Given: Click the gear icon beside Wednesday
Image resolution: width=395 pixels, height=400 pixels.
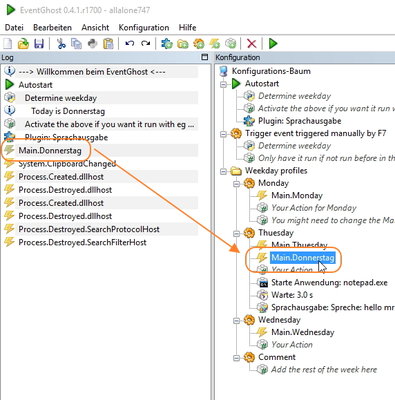Looking at the screenshot, I should [x=249, y=320].
